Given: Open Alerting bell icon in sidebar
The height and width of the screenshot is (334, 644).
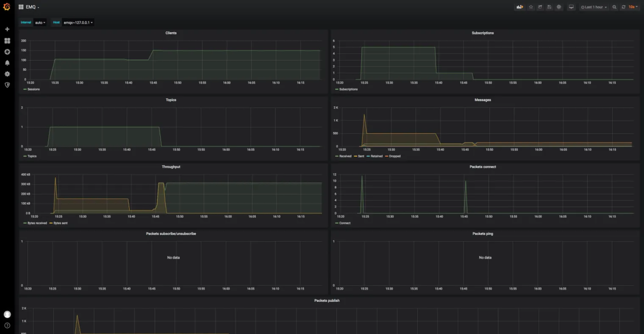Looking at the screenshot, I should click(x=7, y=63).
